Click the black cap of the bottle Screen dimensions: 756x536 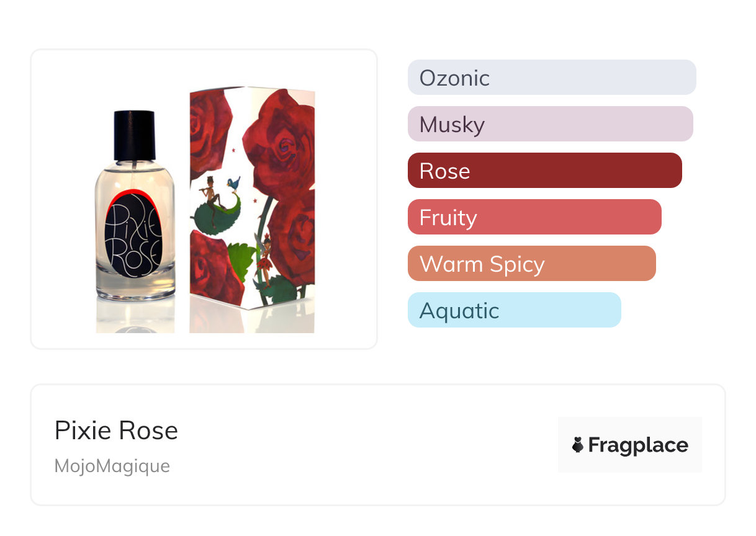click(x=135, y=135)
